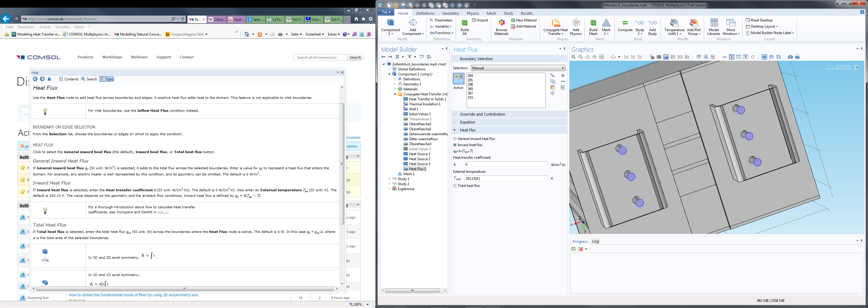The width and height of the screenshot is (868, 308).
Task: Take Graphics image snapshot with camera icon
Action: 790,57
